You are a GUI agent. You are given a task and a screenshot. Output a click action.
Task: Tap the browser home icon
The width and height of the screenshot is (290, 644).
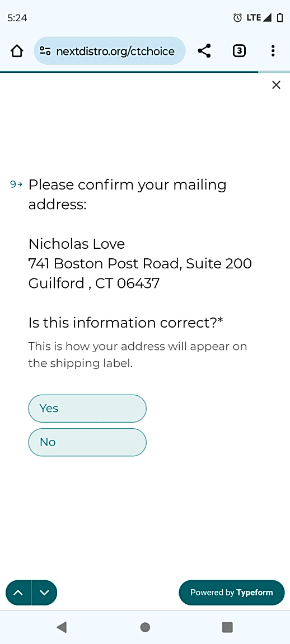[16, 51]
